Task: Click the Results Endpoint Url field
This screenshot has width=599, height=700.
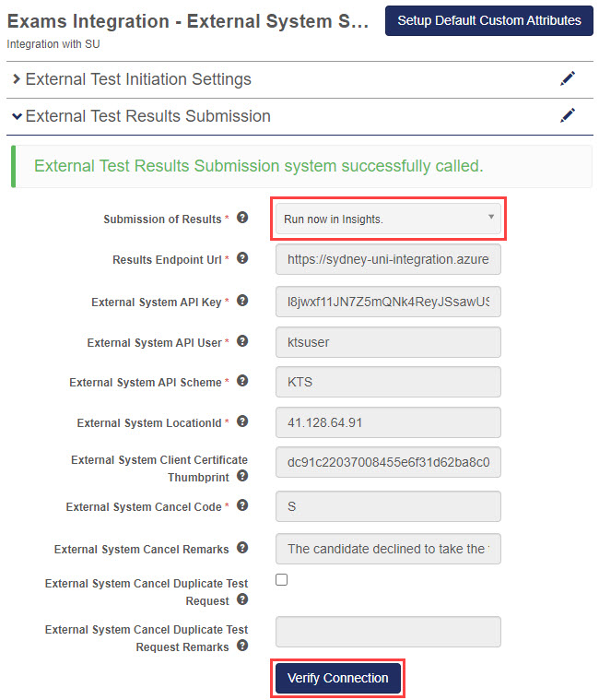Action: [388, 260]
